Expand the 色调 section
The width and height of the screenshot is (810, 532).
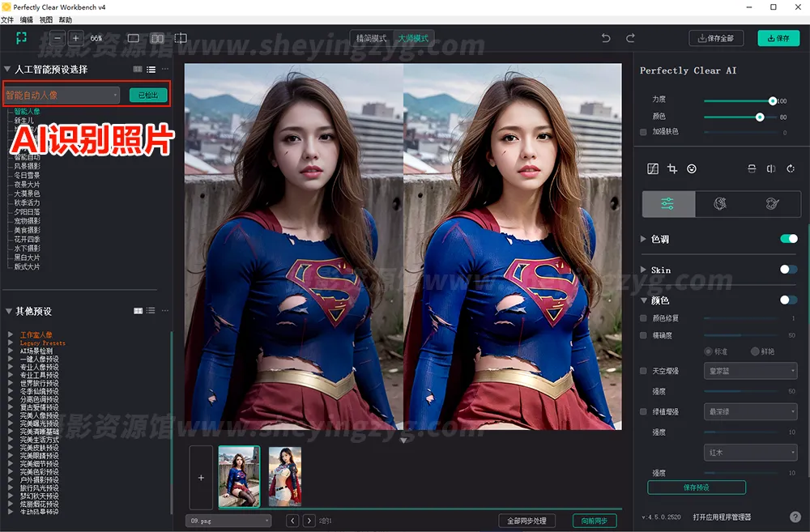coord(643,239)
